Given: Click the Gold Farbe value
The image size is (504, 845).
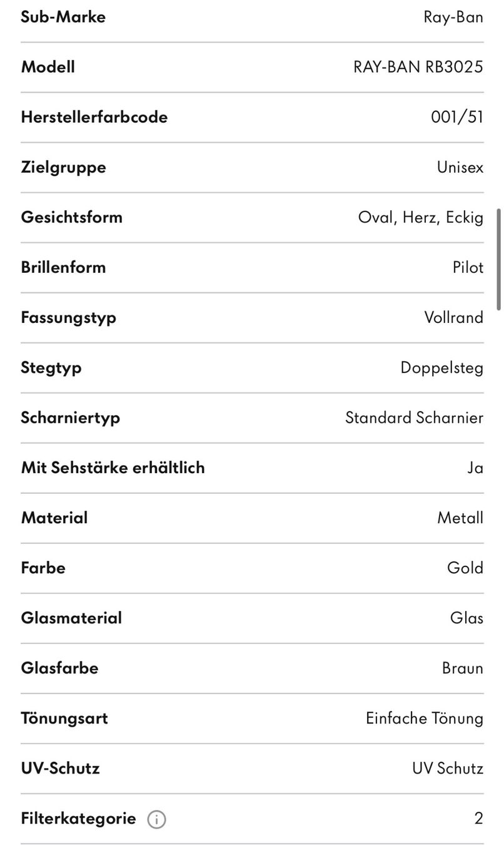Looking at the screenshot, I should [465, 568].
